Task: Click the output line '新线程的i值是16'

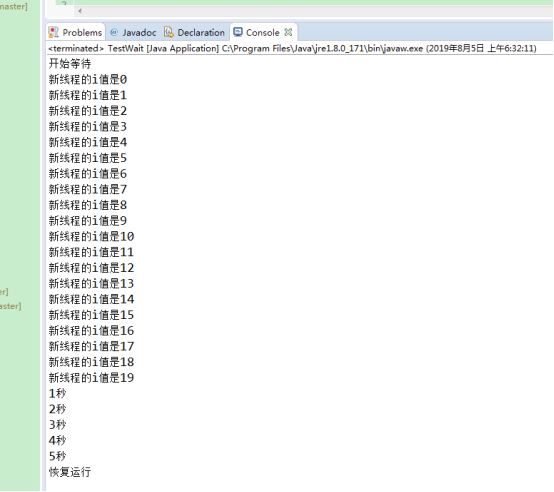Action: pos(92,331)
